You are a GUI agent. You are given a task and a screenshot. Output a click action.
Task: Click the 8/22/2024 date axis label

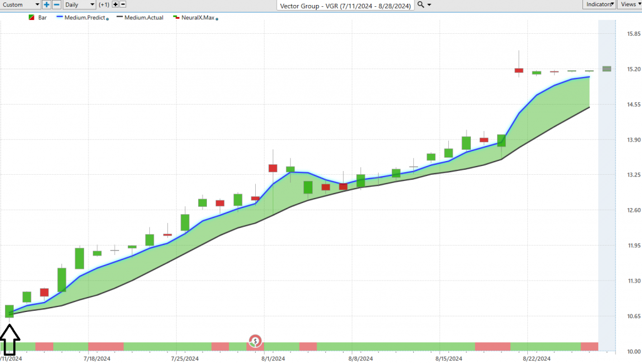tap(537, 359)
